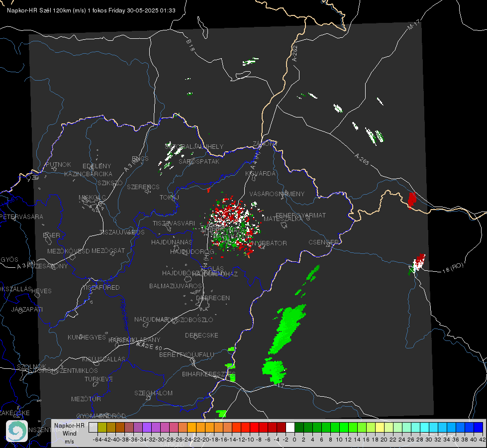Click the Napkor-HR radar title text

91,10
